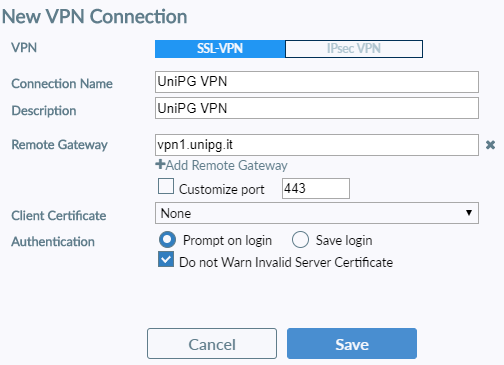Click the Customize port label text

pyautogui.click(x=222, y=189)
